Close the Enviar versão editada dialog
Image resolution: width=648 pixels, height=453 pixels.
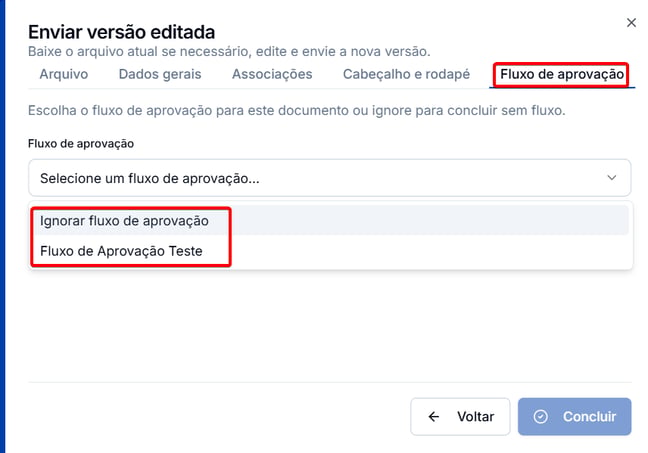click(x=631, y=23)
